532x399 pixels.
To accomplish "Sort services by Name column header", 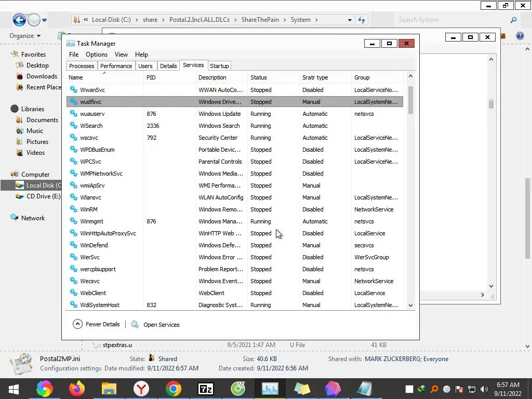I will point(104,77).
